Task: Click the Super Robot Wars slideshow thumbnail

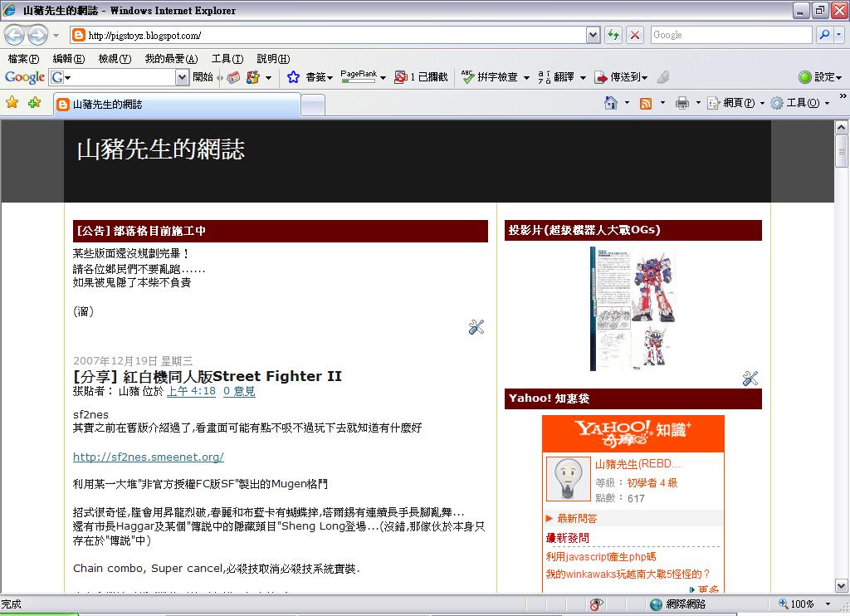Action: 633,308
